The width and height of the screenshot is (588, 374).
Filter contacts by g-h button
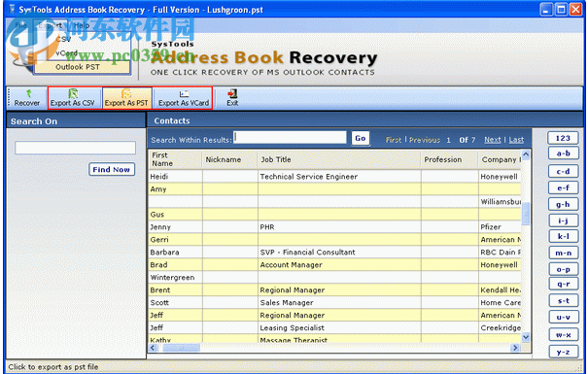(563, 204)
